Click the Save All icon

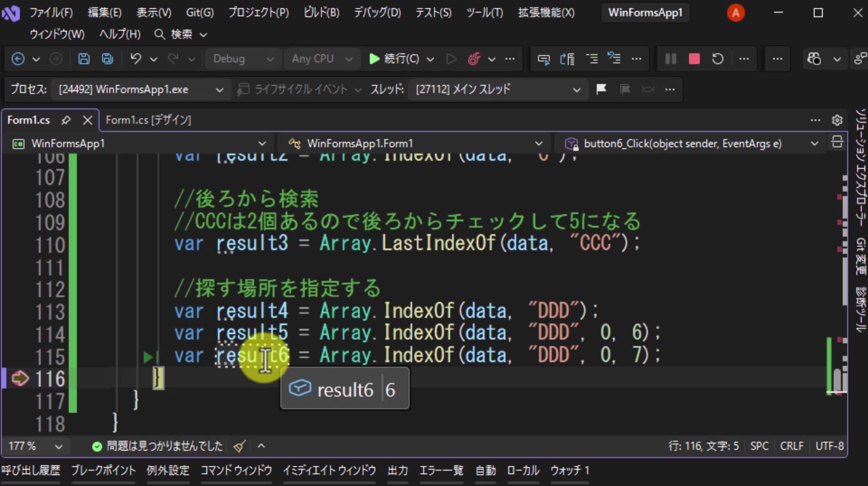tap(108, 59)
